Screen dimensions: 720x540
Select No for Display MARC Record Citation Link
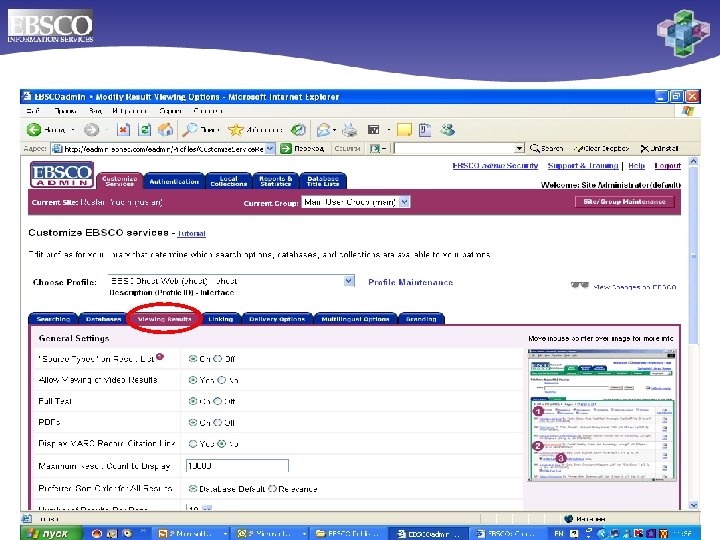[x=222, y=444]
